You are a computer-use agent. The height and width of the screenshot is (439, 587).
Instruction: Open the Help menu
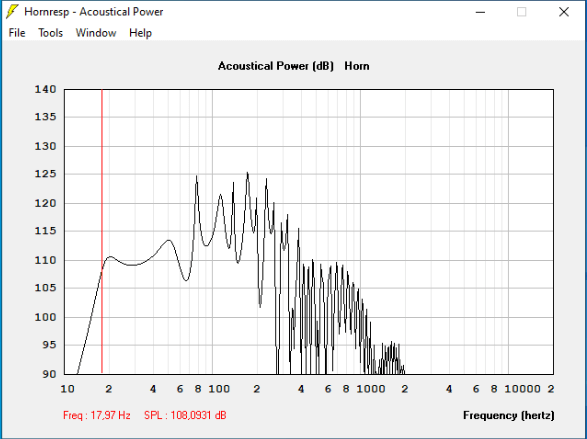140,33
